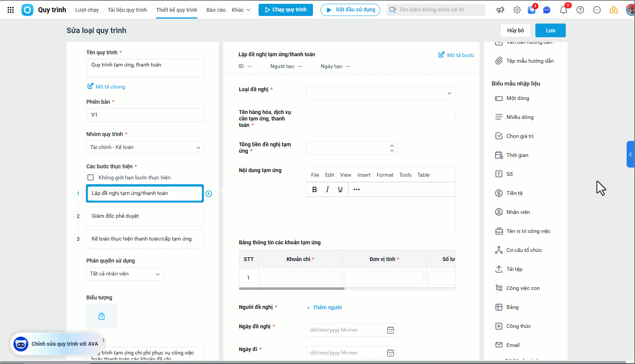The width and height of the screenshot is (635, 364).
Task: Open Báo cáo tab
Action: coord(216,10)
